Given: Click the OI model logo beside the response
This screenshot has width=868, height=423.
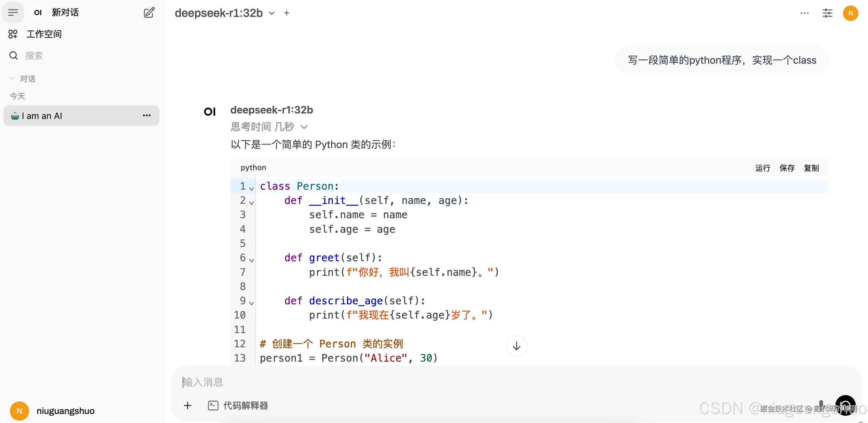Looking at the screenshot, I should [210, 111].
